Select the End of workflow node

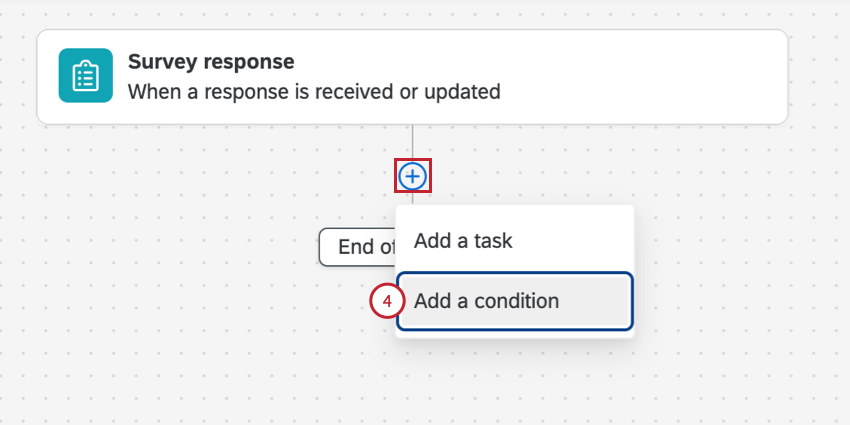[x=357, y=247]
